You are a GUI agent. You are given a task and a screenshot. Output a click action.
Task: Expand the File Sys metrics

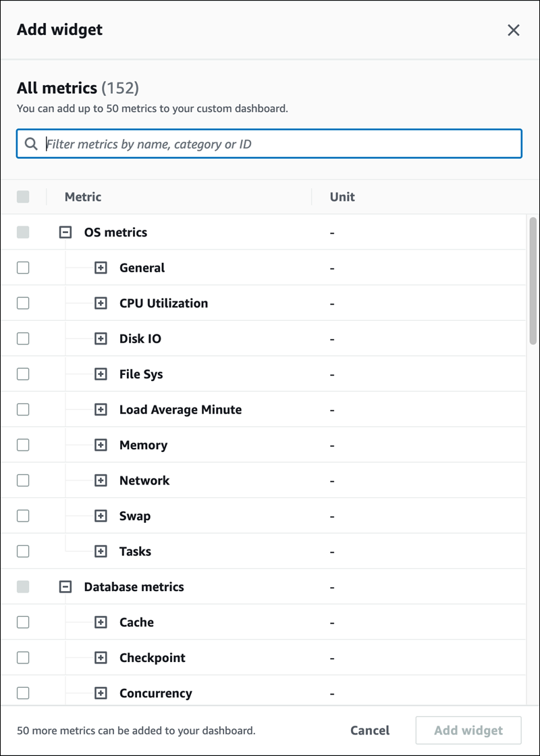(x=100, y=374)
